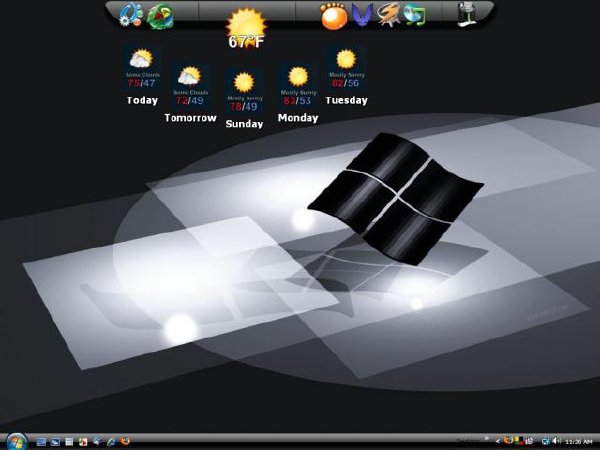This screenshot has width=600, height=450.
Task: Click the 75/47 temperature reading
Action: [x=142, y=83]
